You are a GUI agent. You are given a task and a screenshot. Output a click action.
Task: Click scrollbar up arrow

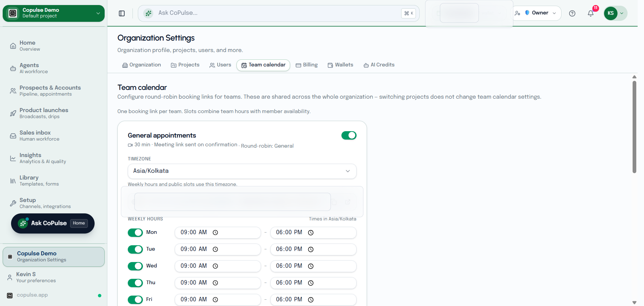(634, 77)
